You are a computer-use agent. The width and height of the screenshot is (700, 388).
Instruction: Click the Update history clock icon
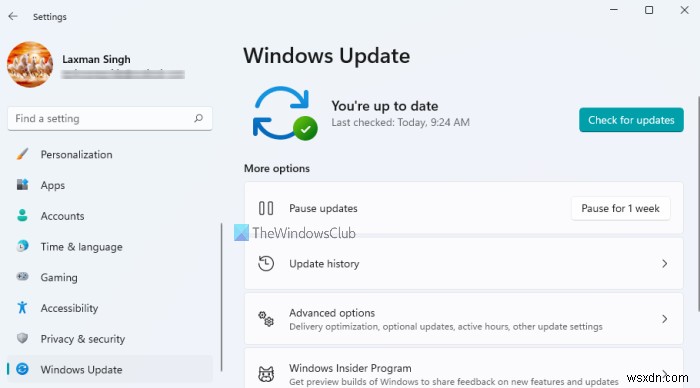[266, 263]
